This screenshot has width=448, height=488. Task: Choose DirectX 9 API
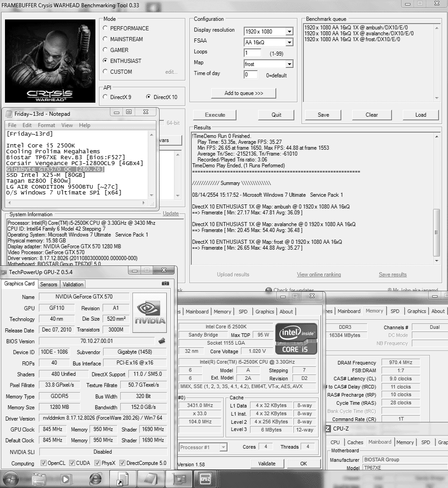pos(105,97)
